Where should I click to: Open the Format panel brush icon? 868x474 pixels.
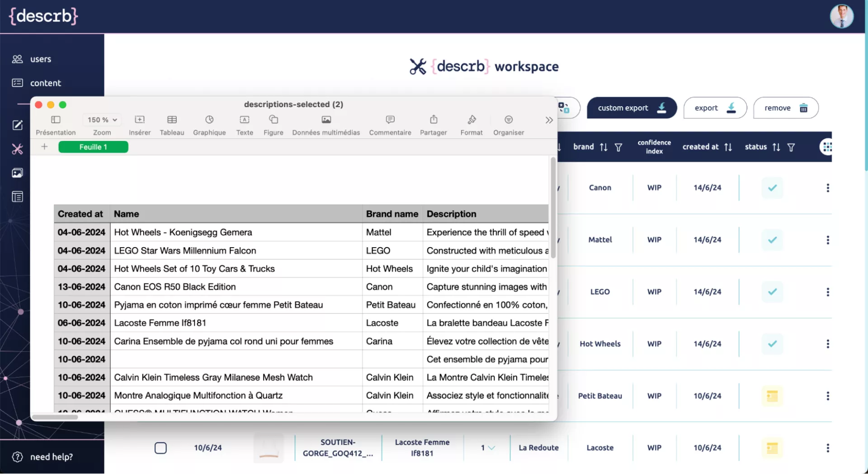pos(472,120)
